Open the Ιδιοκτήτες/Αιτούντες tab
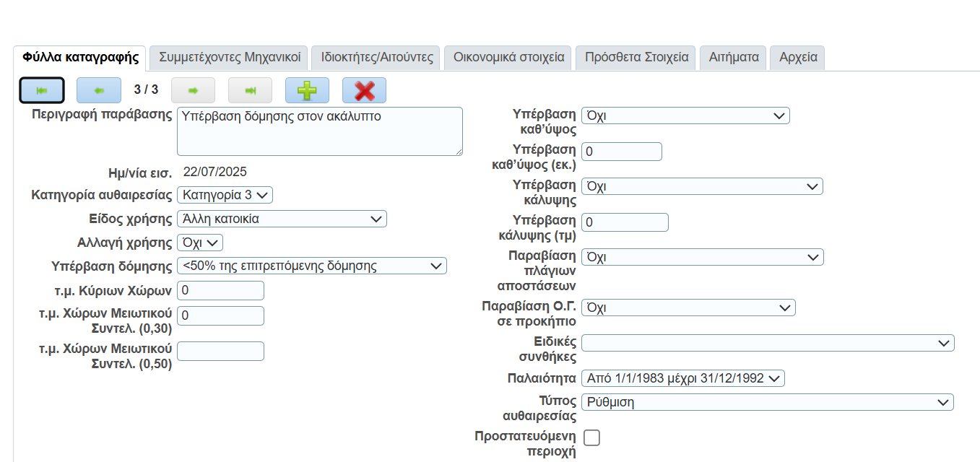This screenshot has width=980, height=462. click(x=377, y=58)
